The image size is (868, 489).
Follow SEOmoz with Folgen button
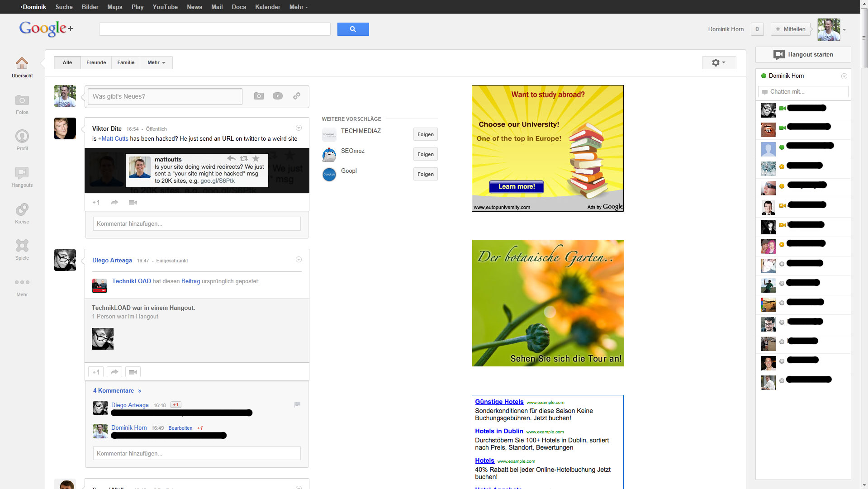(425, 154)
